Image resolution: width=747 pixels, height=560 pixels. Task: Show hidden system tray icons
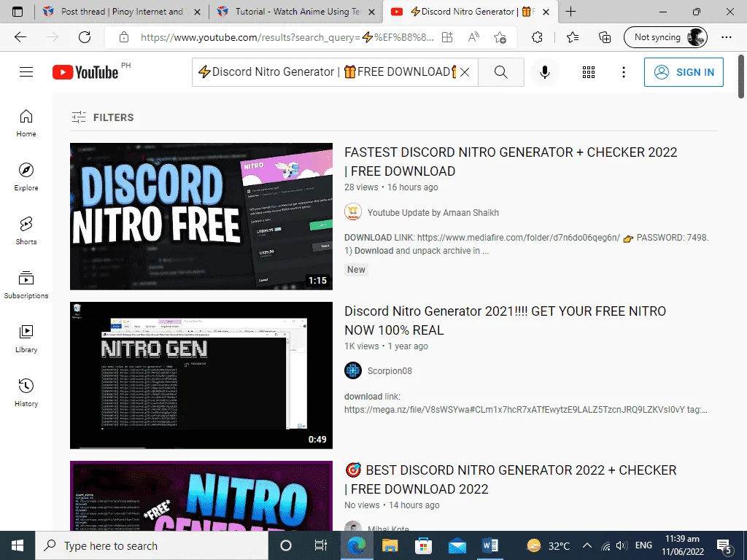[587, 545]
